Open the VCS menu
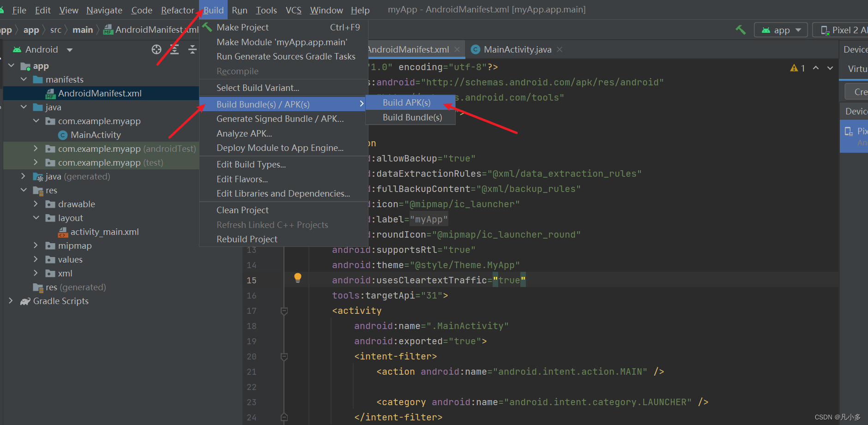 pos(294,10)
